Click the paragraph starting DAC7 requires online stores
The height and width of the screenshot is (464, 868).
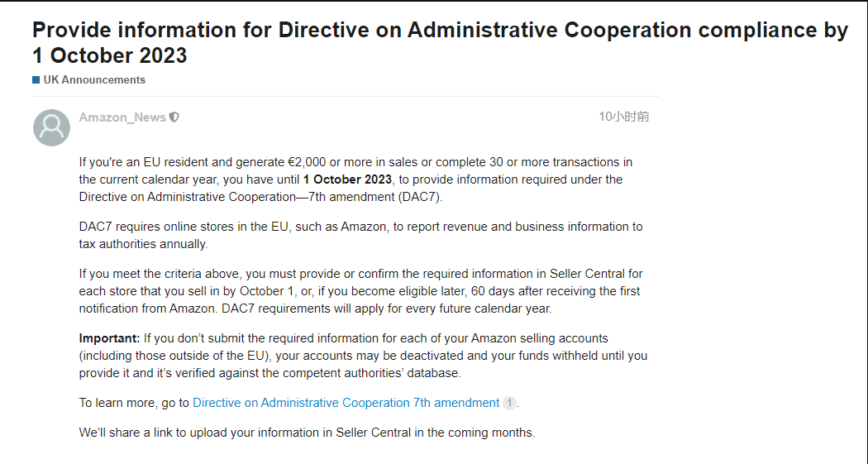(361, 236)
